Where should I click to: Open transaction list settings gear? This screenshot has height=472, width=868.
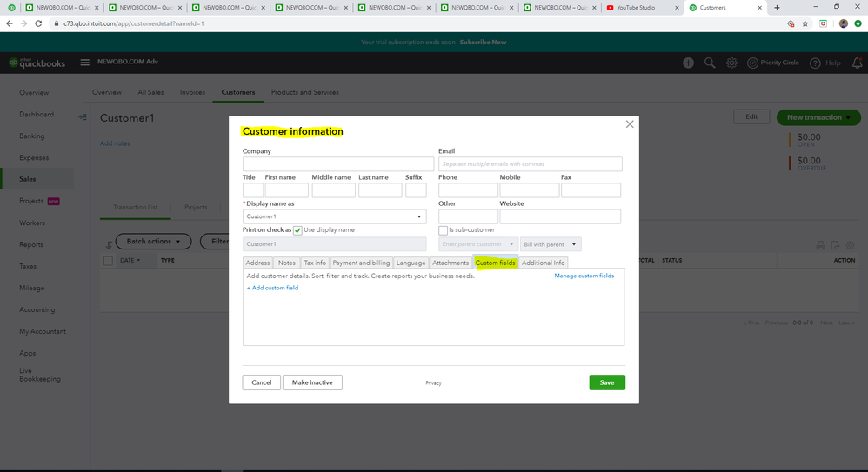point(851,245)
